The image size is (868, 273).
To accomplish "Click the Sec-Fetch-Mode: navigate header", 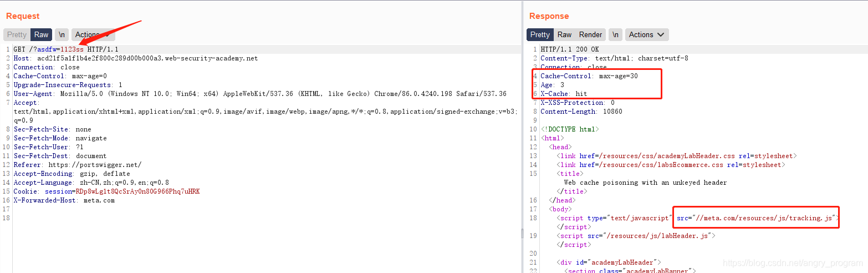I will (x=60, y=138).
